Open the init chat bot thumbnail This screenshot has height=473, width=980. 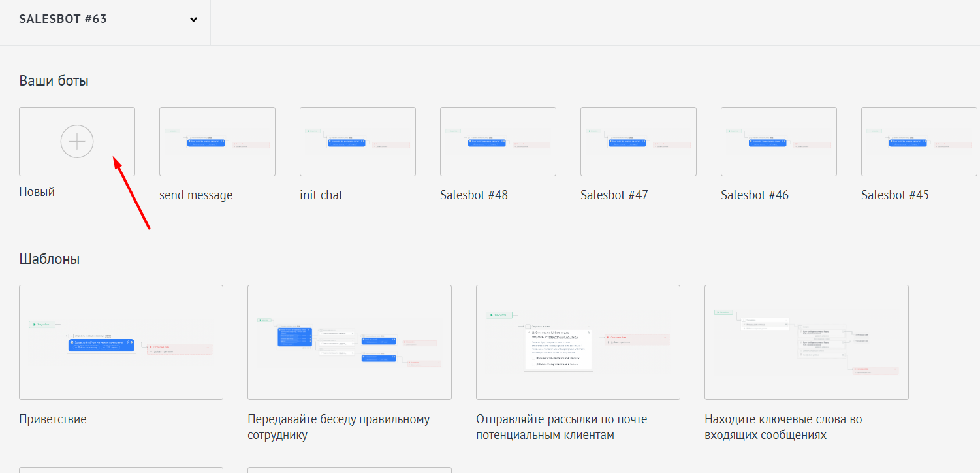point(357,142)
